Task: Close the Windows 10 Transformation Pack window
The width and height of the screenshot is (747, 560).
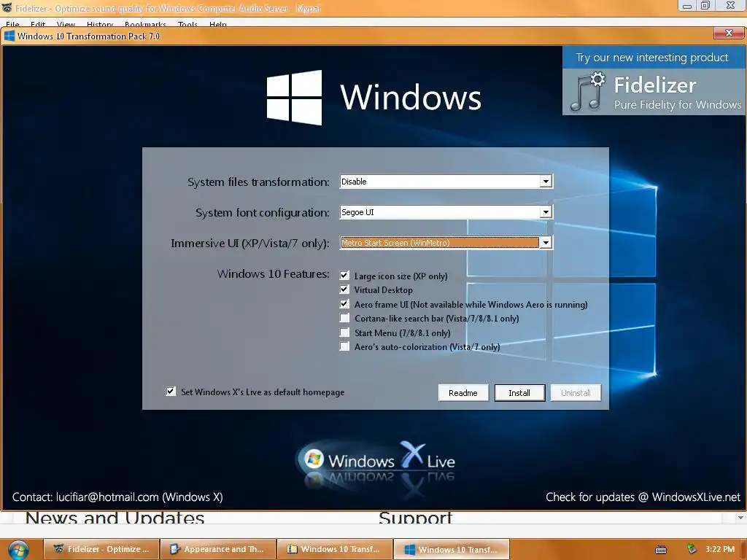Action: (x=729, y=33)
